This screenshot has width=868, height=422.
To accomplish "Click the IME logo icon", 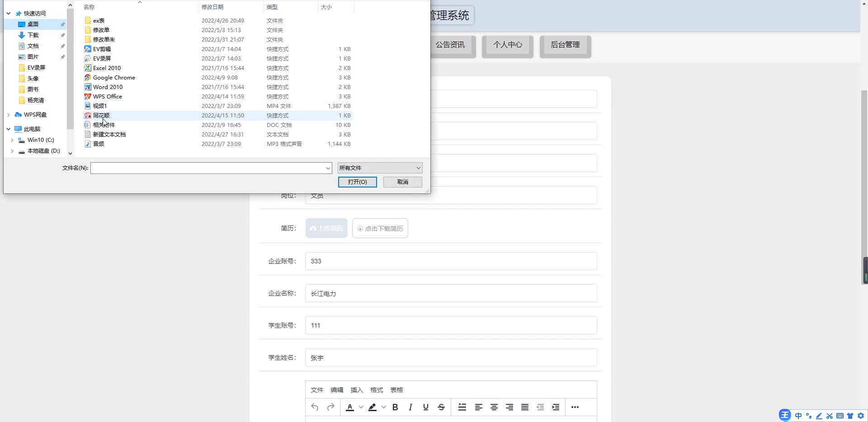I will [785, 415].
